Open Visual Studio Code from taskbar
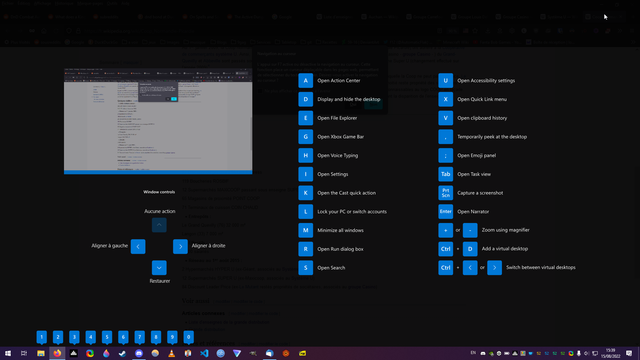Screen dimensions: 640x360 click(x=204, y=353)
